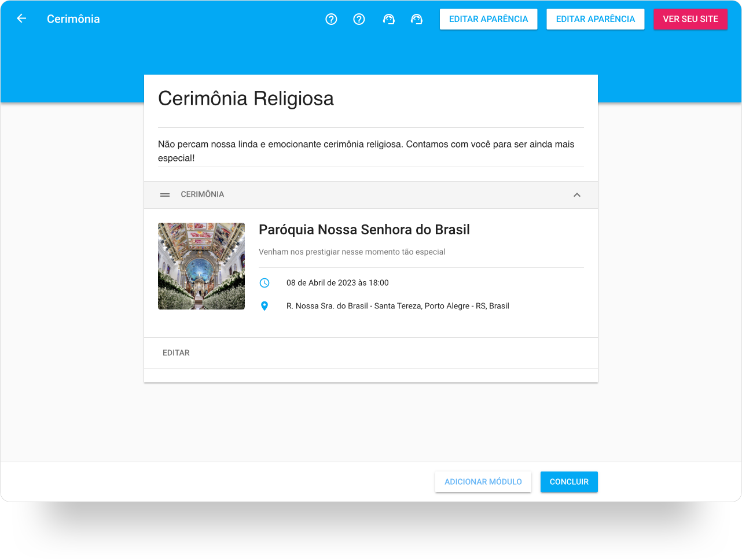Click the second help question-mark icon
The height and width of the screenshot is (560, 742).
(359, 19)
